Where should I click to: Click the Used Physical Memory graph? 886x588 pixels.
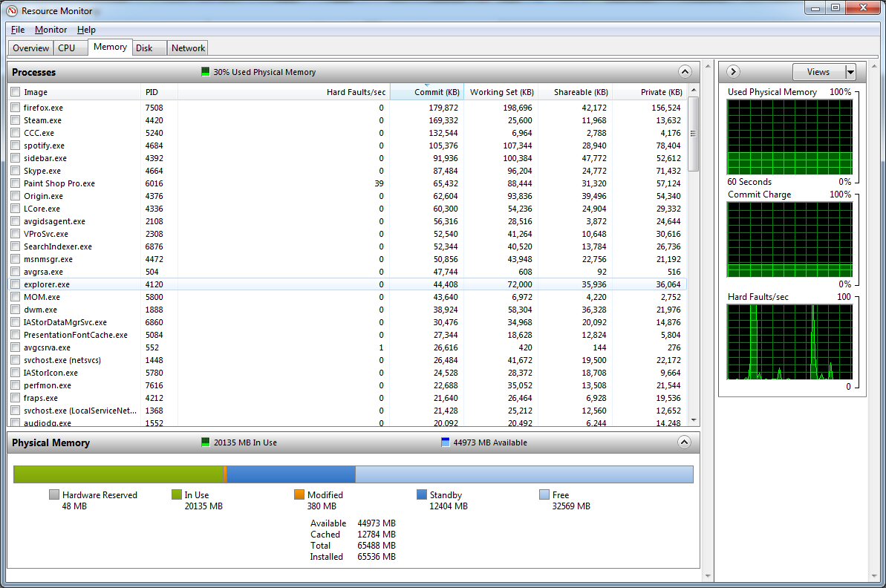pos(790,137)
